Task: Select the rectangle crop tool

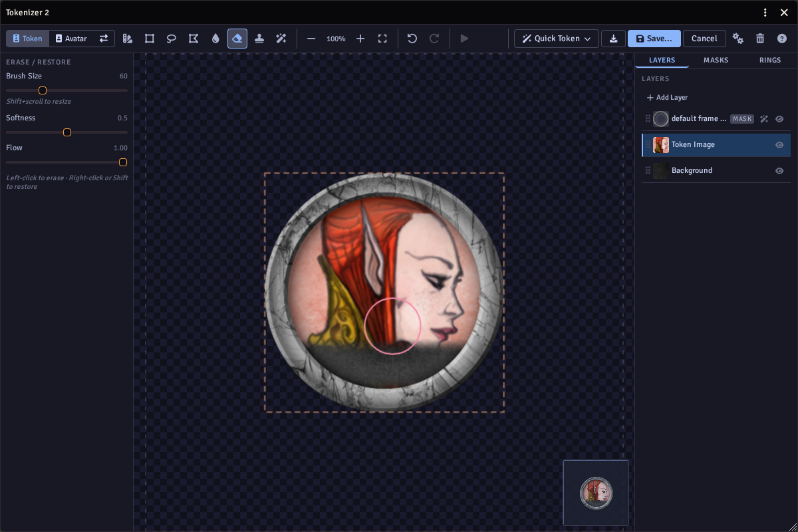Action: pyautogui.click(x=150, y=39)
